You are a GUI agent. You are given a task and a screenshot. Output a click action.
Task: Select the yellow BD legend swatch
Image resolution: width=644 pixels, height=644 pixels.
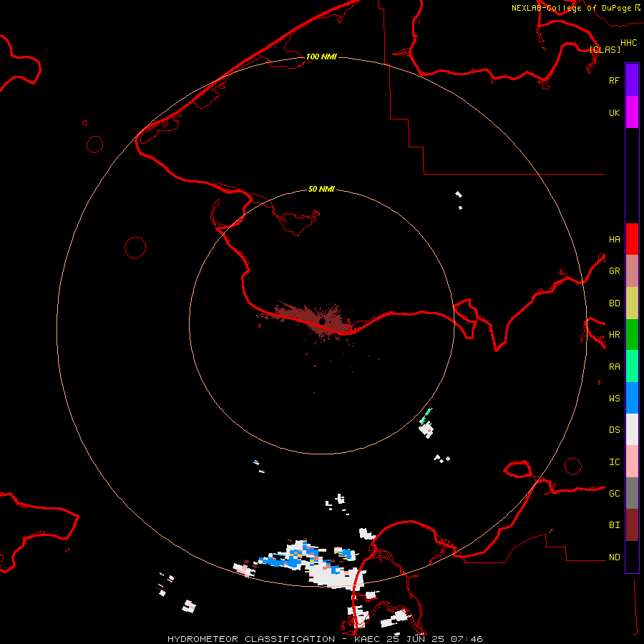[632, 303]
